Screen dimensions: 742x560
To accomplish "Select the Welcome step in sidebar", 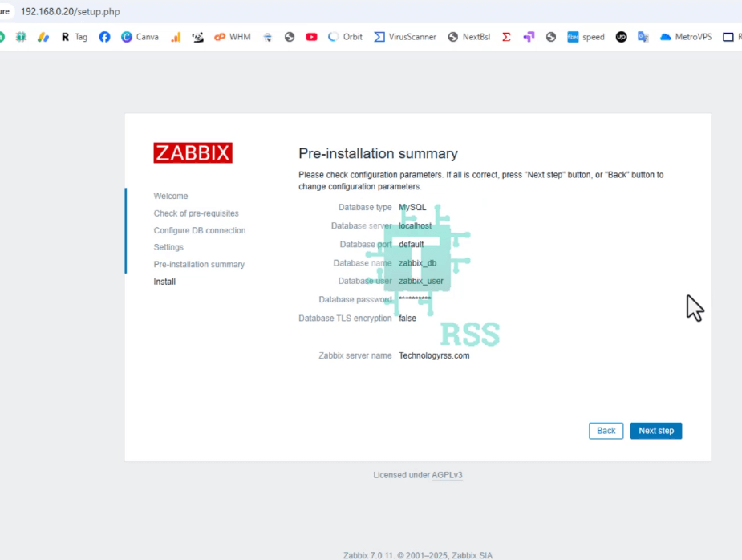I will tap(171, 196).
